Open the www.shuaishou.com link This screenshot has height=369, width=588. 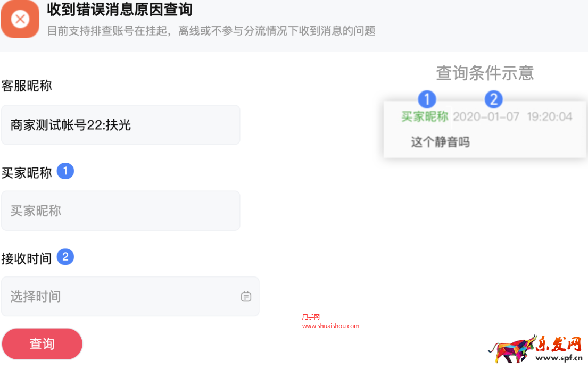click(330, 326)
